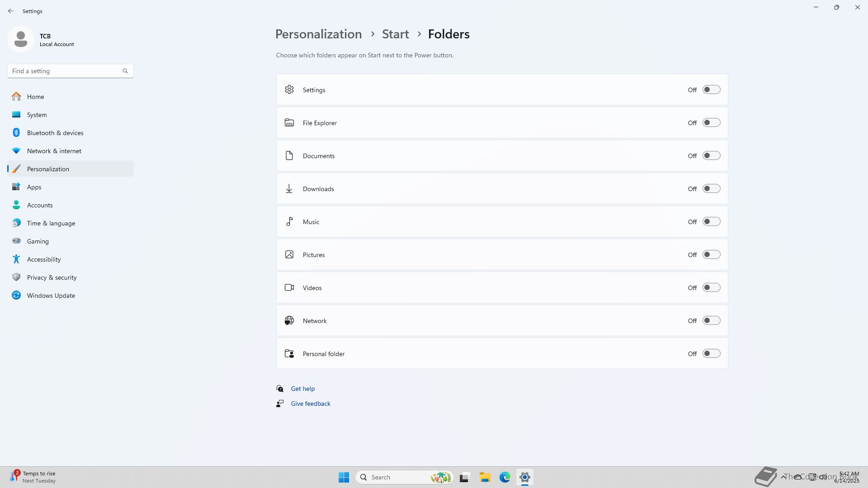The height and width of the screenshot is (488, 868).
Task: Click the TCB user account avatar
Action: tap(21, 40)
